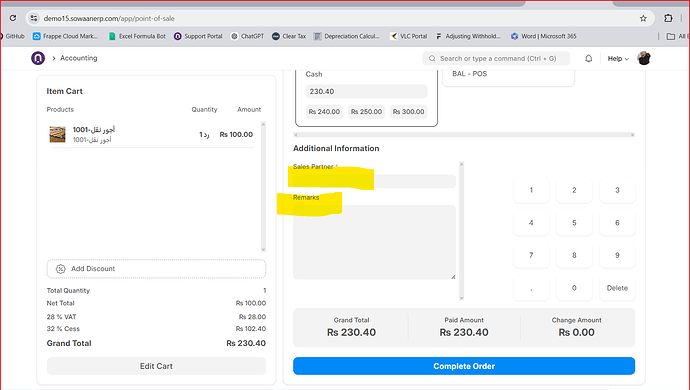Viewport: 690px width, 390px height.
Task: Tap the numpad Delete key
Action: [617, 288]
